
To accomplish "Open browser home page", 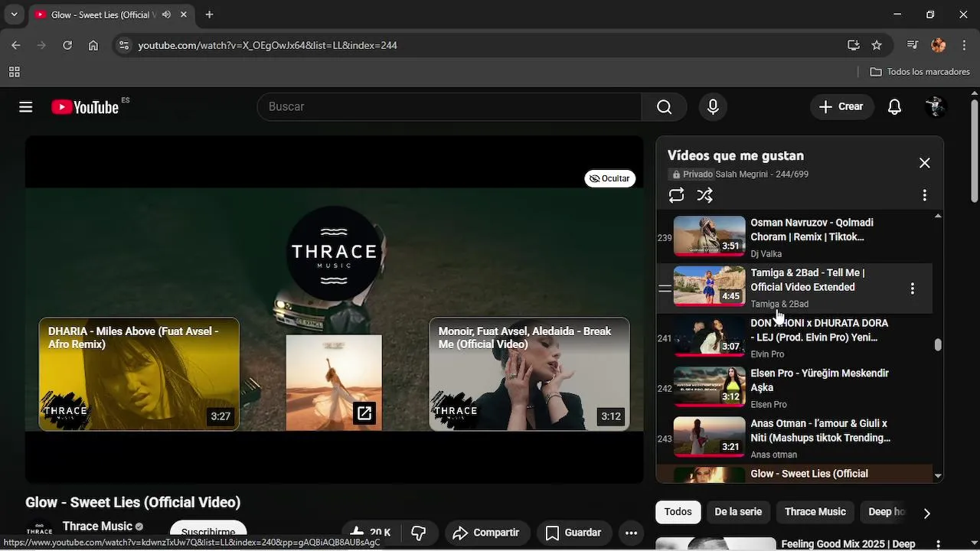I will [93, 45].
